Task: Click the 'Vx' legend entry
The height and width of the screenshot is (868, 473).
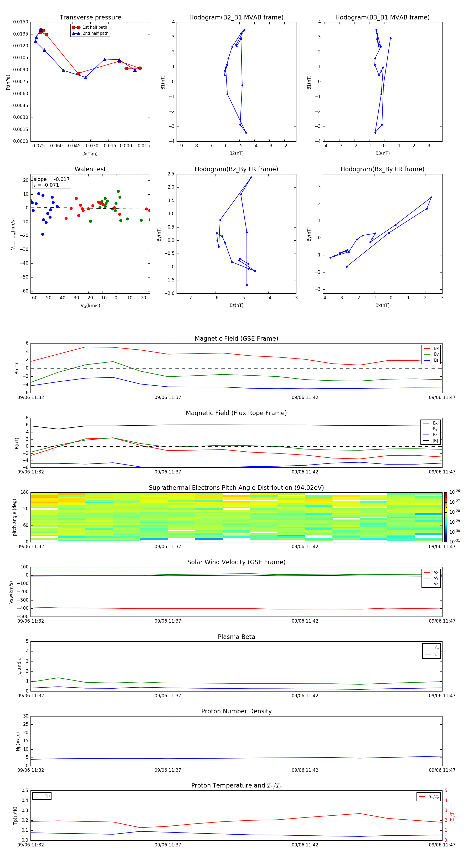Action: 431,572
